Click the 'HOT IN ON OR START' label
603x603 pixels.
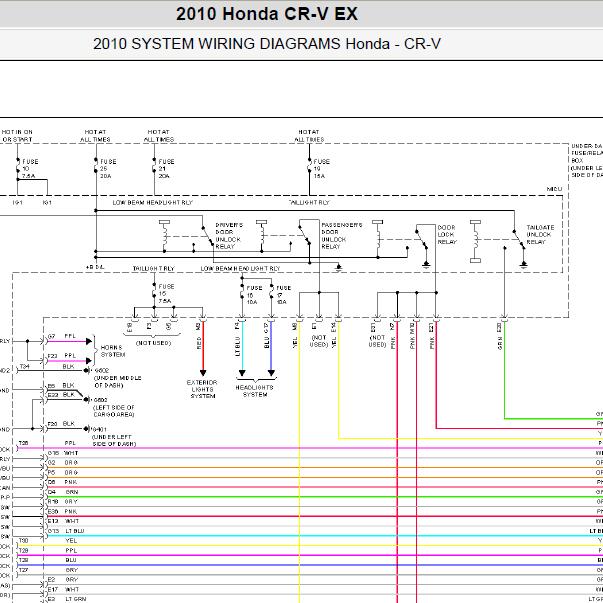pos(17,136)
